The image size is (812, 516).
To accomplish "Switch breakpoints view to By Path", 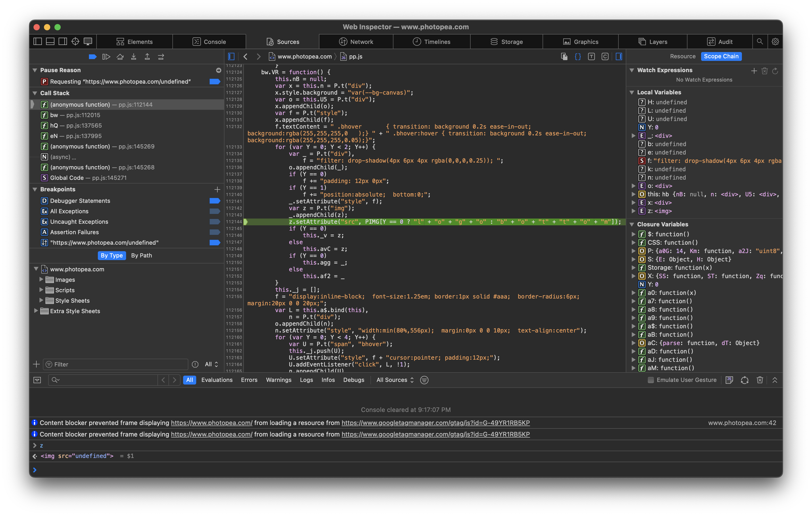I will (141, 255).
